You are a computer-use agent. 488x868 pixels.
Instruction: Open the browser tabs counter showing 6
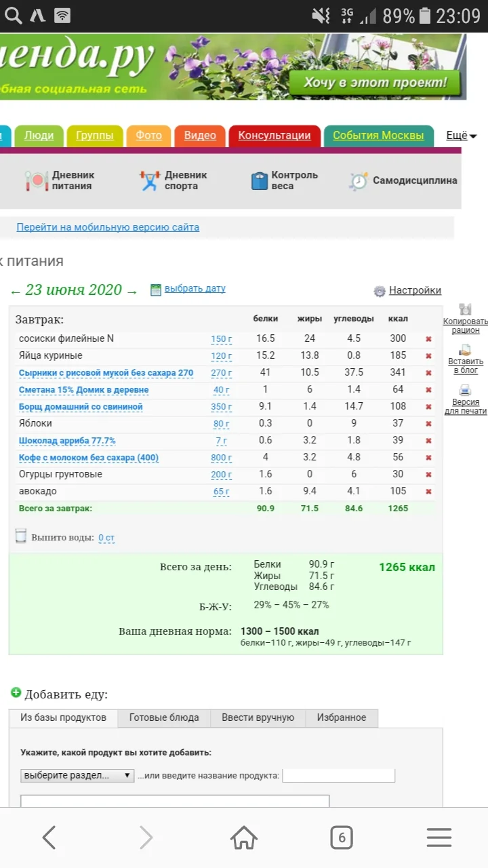click(342, 838)
